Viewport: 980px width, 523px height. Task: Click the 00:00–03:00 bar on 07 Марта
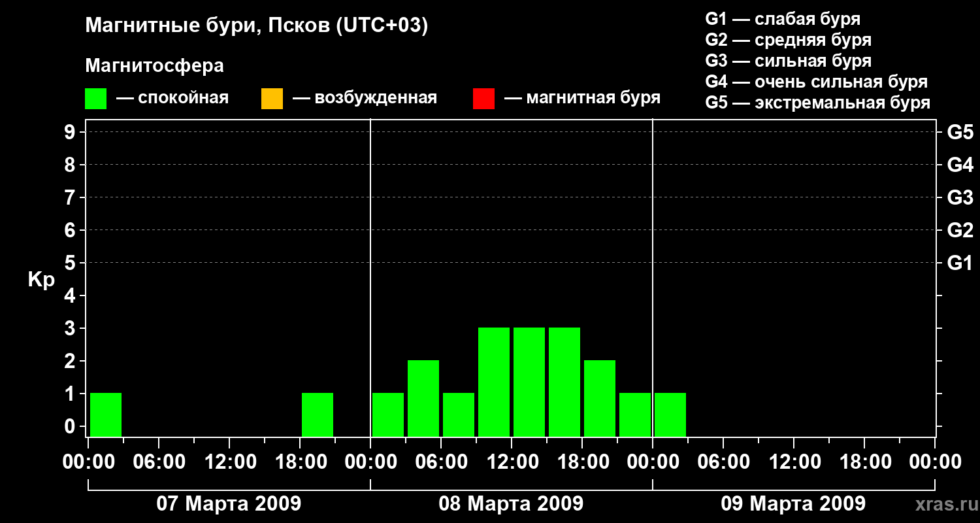106,414
